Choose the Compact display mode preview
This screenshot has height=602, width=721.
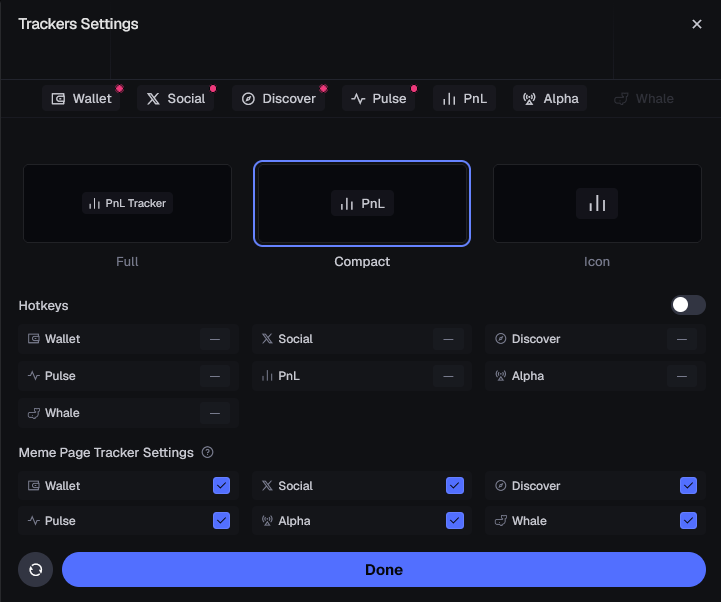pos(362,203)
